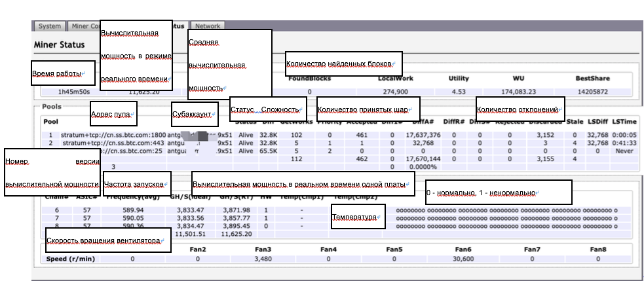Click the WU column header
This screenshot has width=644, height=281.
point(518,78)
